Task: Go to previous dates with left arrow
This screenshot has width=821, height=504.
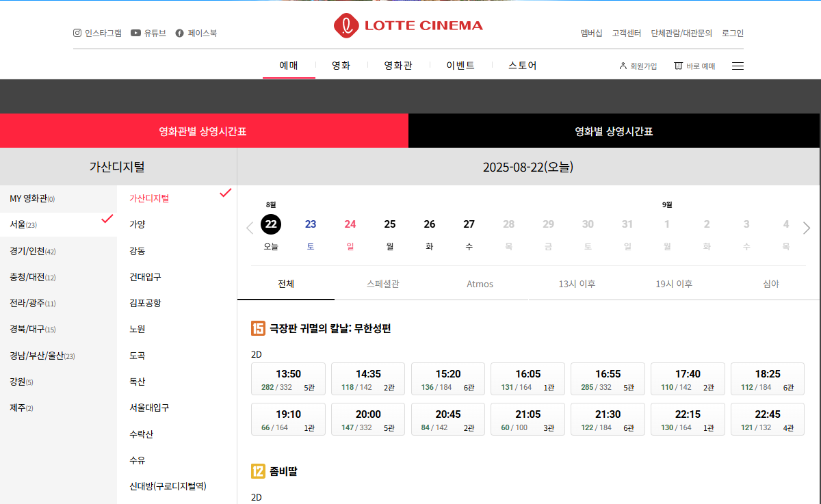Action: (x=250, y=228)
